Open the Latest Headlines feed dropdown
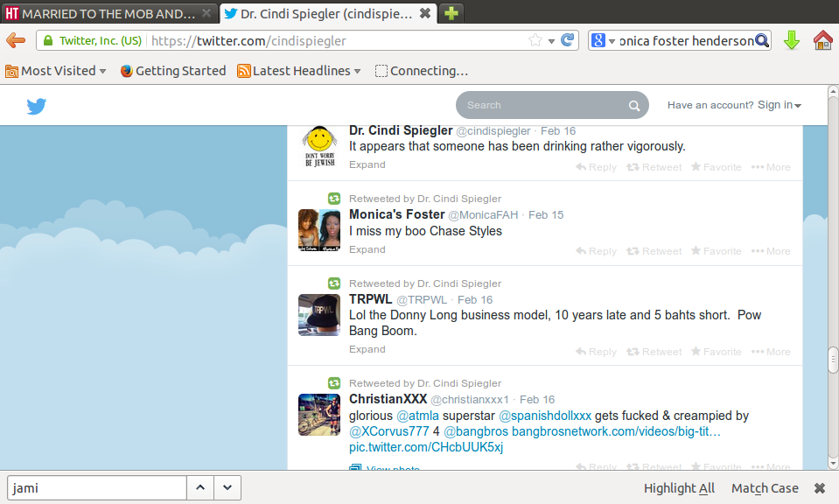Screen dimensions: 839x504 (299, 71)
